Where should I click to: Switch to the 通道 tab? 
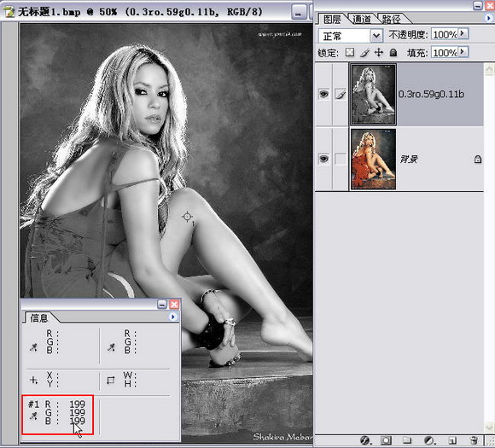[x=362, y=20]
